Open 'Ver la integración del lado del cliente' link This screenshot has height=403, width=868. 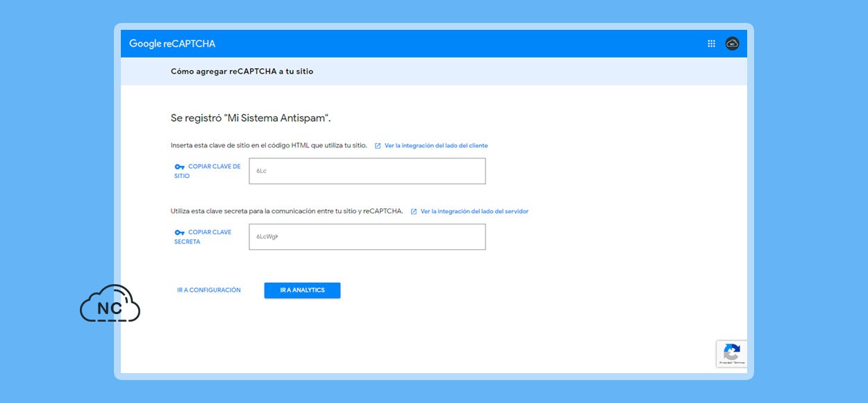pos(436,146)
